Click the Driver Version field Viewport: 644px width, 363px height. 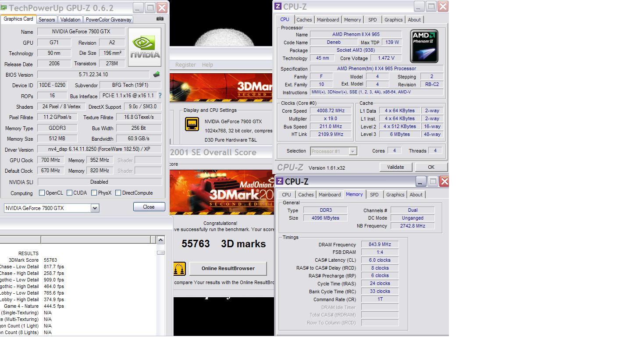[x=99, y=149]
